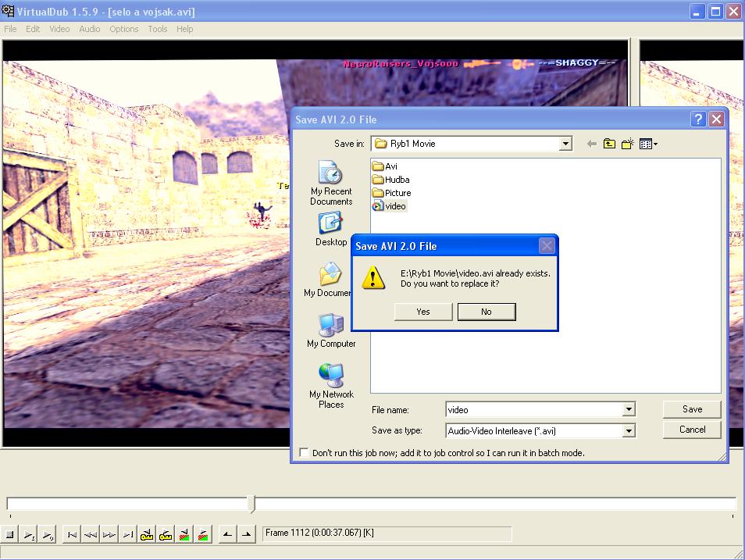The height and width of the screenshot is (560, 745).
Task: Play the input video preview
Action: tap(29, 535)
